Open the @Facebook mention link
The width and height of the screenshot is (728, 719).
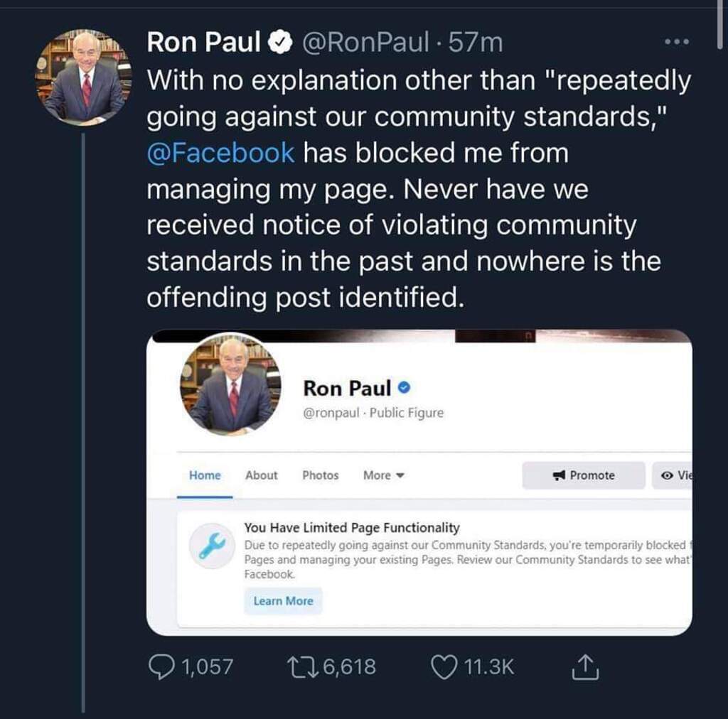point(220,153)
